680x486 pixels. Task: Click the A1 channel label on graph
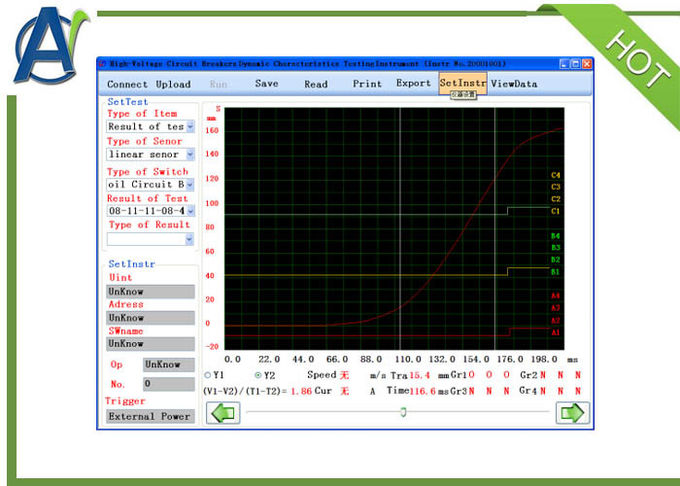[555, 331]
